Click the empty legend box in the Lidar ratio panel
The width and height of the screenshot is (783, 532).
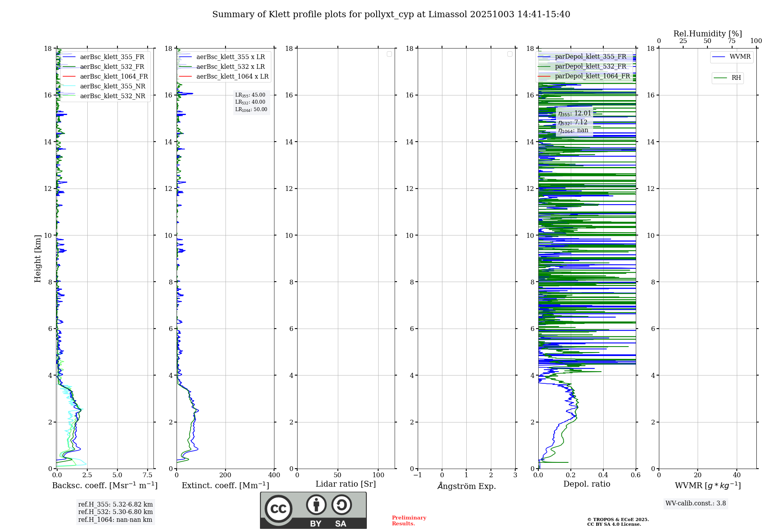click(x=389, y=54)
